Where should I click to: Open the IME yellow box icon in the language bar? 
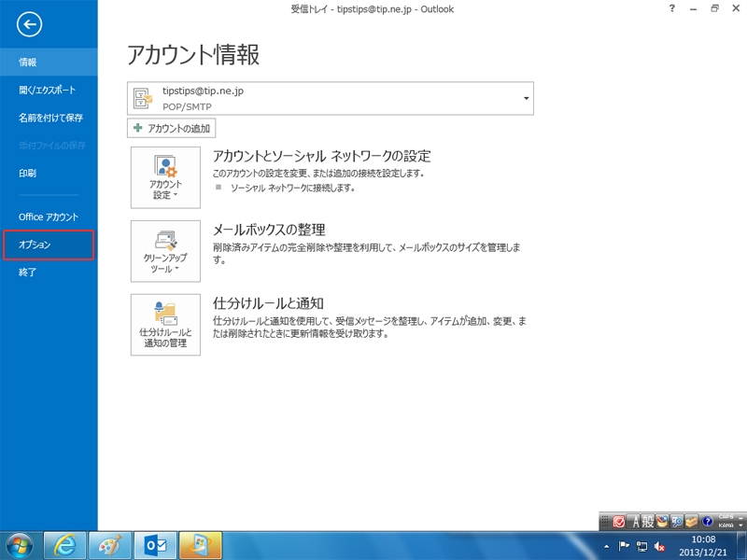[692, 522]
